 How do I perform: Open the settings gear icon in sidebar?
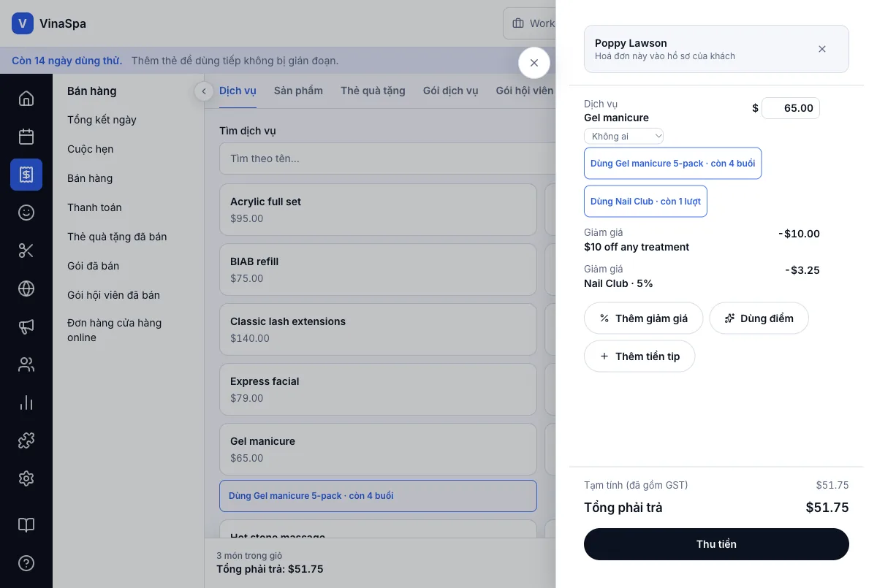point(26,478)
